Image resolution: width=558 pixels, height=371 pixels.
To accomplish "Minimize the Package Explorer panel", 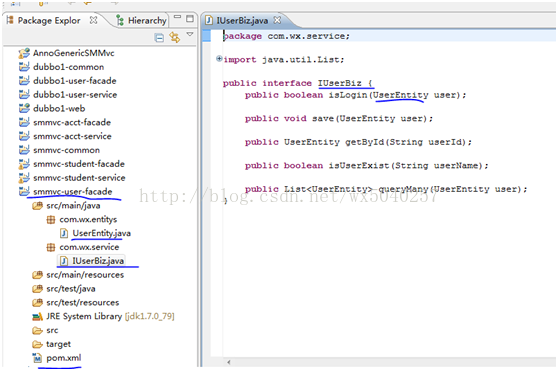I will click(x=178, y=17).
